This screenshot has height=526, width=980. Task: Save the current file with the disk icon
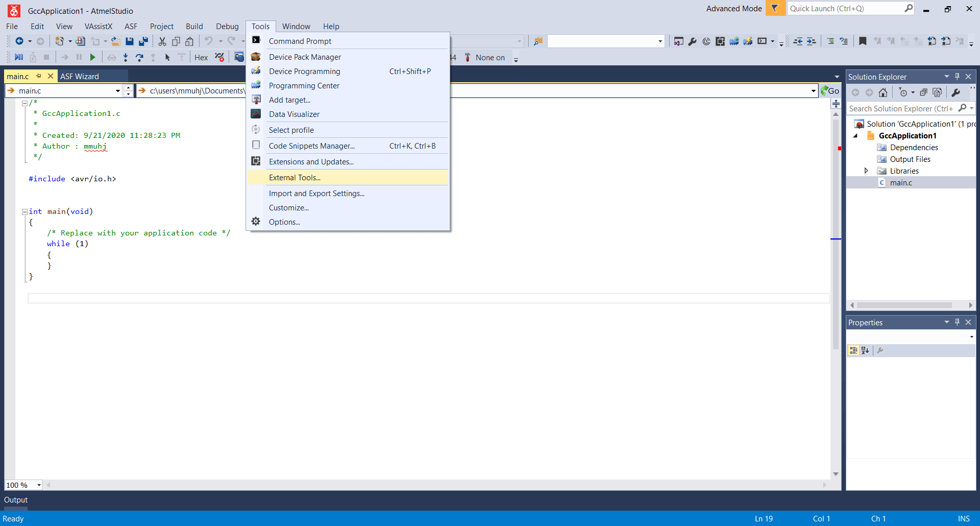pyautogui.click(x=130, y=41)
